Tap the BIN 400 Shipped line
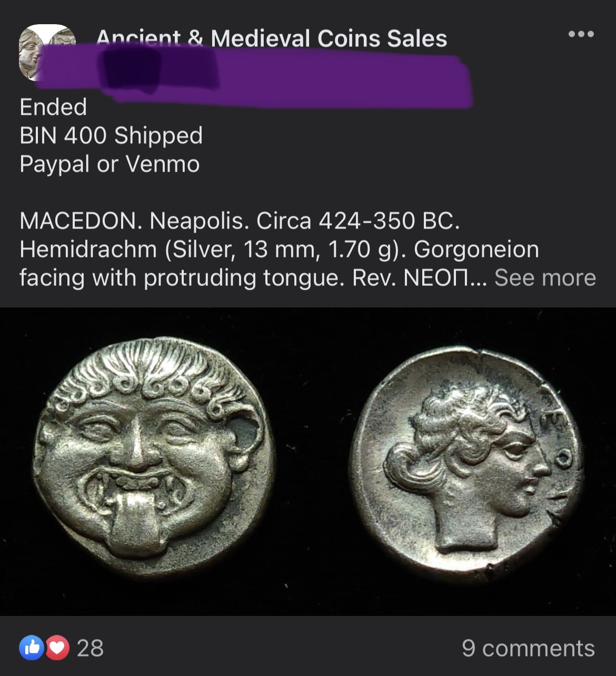The width and height of the screenshot is (616, 676). click(x=111, y=135)
